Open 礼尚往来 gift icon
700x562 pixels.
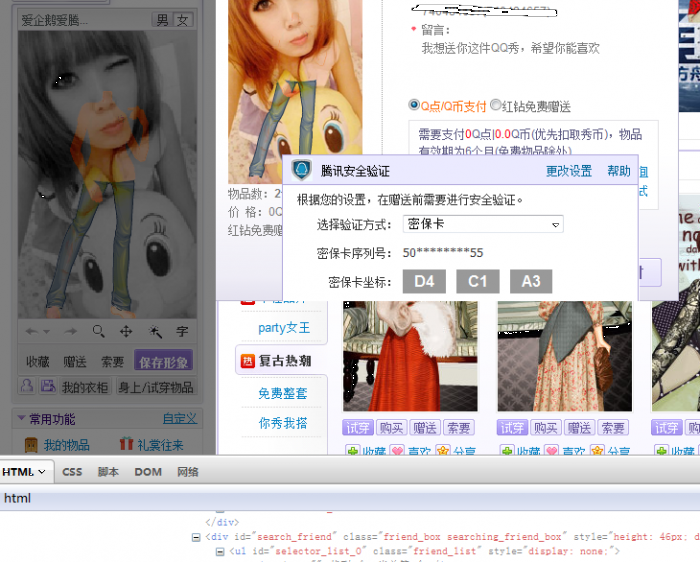point(126,444)
